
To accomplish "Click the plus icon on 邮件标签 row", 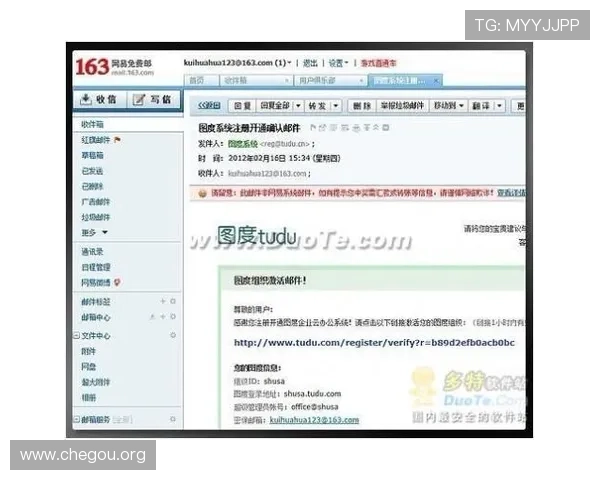I will click(x=163, y=302).
